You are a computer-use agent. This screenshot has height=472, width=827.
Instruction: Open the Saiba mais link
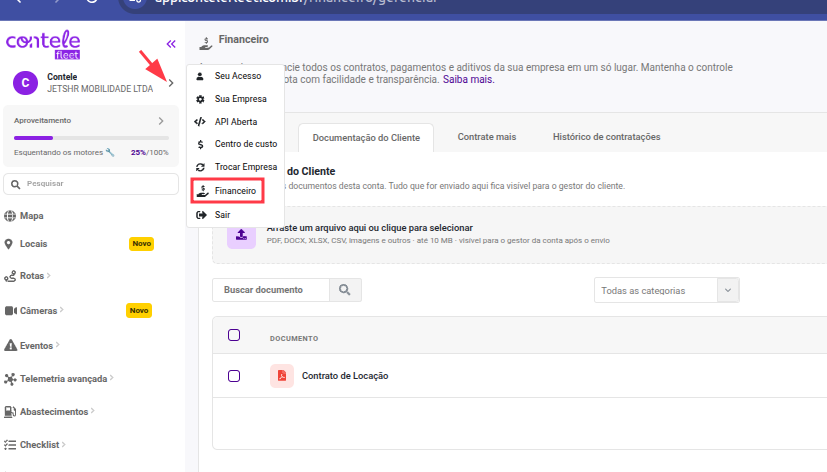pos(468,80)
